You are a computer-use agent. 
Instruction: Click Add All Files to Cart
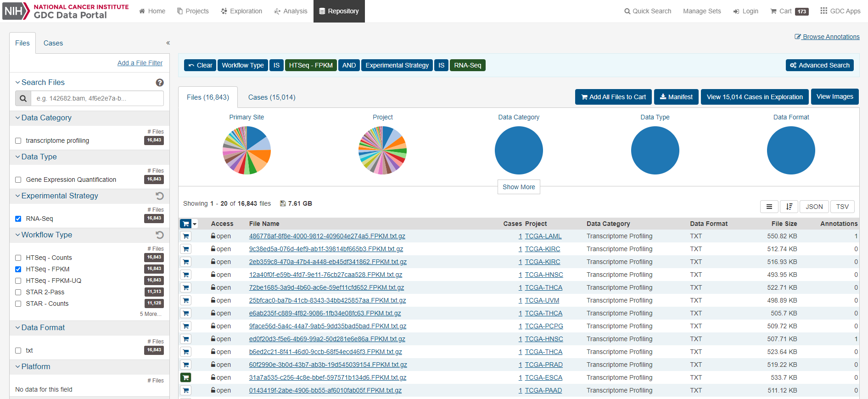tap(613, 97)
